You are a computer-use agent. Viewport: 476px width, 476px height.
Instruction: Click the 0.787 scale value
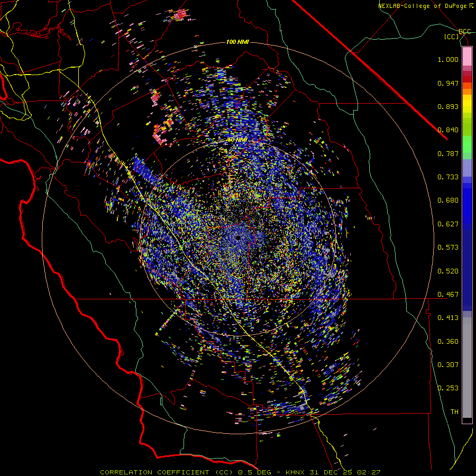(448, 153)
